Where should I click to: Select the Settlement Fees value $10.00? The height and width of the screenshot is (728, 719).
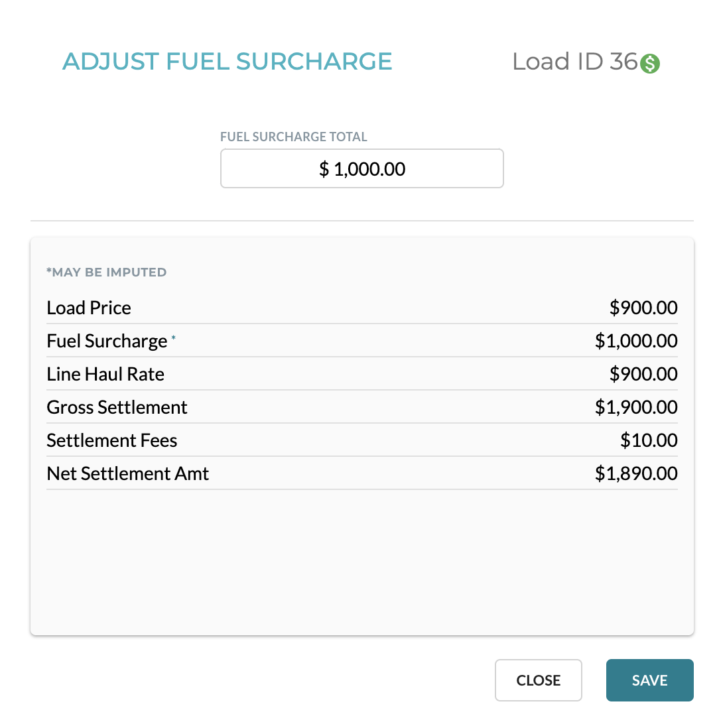coord(649,441)
